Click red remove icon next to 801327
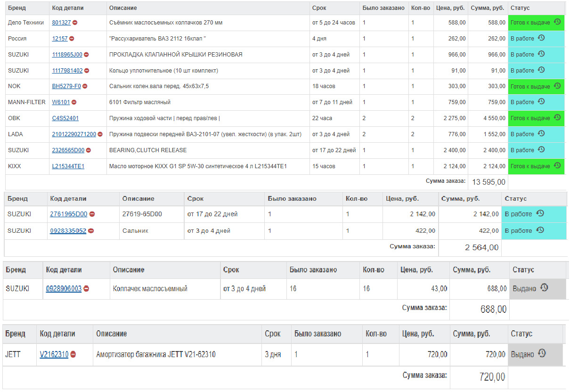The image size is (570, 392). 75,23
